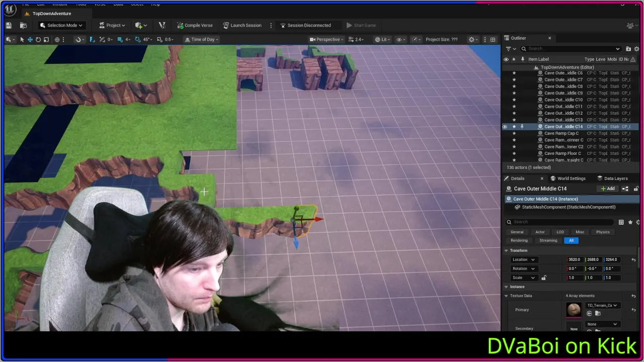Choose the Scale tool in viewport
Image resolution: width=644 pixels, height=362 pixels.
[x=46, y=39]
